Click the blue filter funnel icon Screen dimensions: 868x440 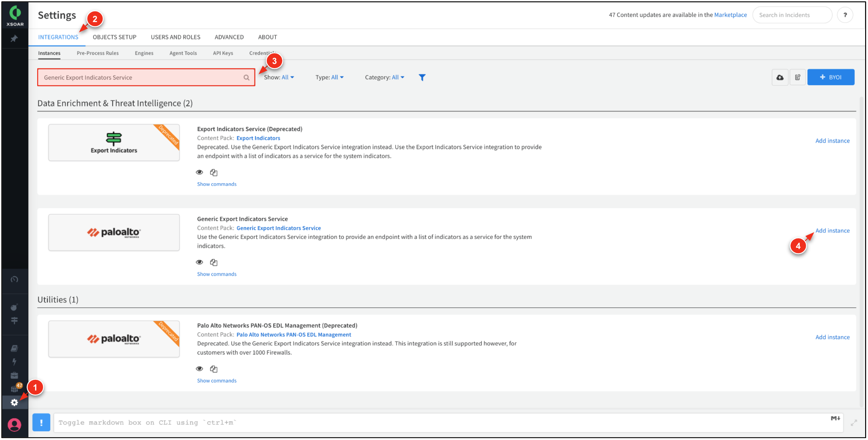click(422, 78)
